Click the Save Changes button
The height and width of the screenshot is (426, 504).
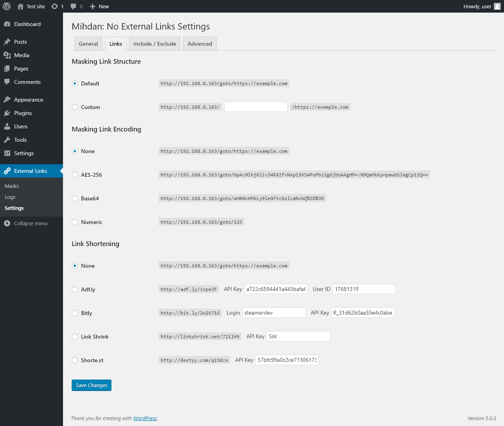click(91, 385)
